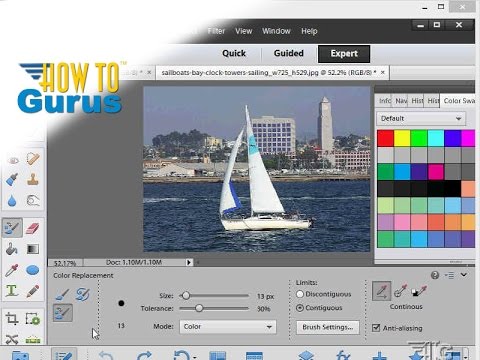The image size is (480, 360).
Task: Click the zoom percentage field 52.17%
Action: pyautogui.click(x=65, y=263)
